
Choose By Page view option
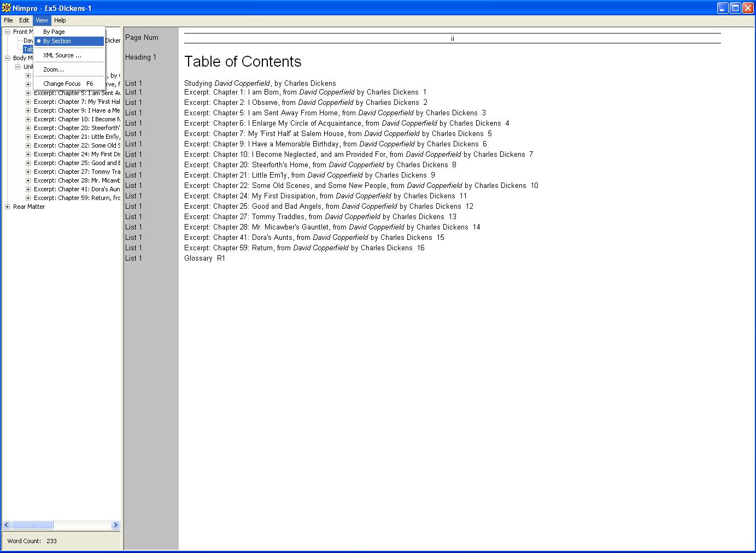(x=69, y=32)
